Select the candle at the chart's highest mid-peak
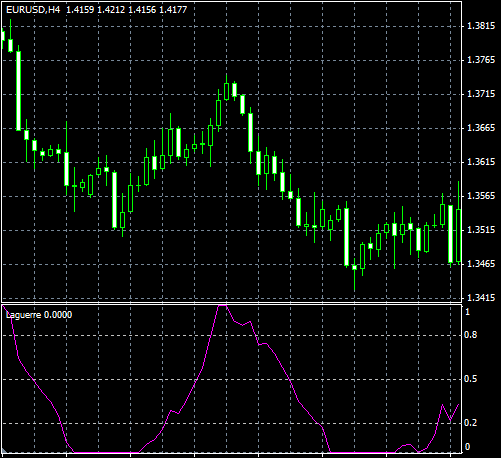Screen dimensions: 501x458 pos(227,91)
